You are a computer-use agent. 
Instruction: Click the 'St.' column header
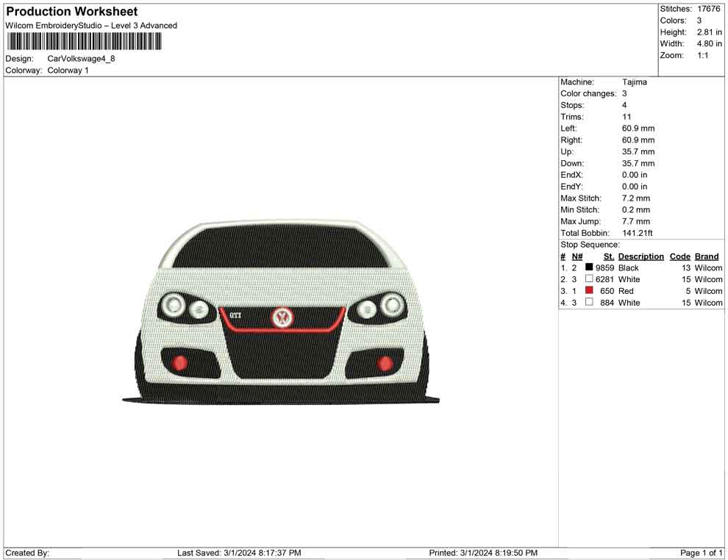pyautogui.click(x=609, y=256)
